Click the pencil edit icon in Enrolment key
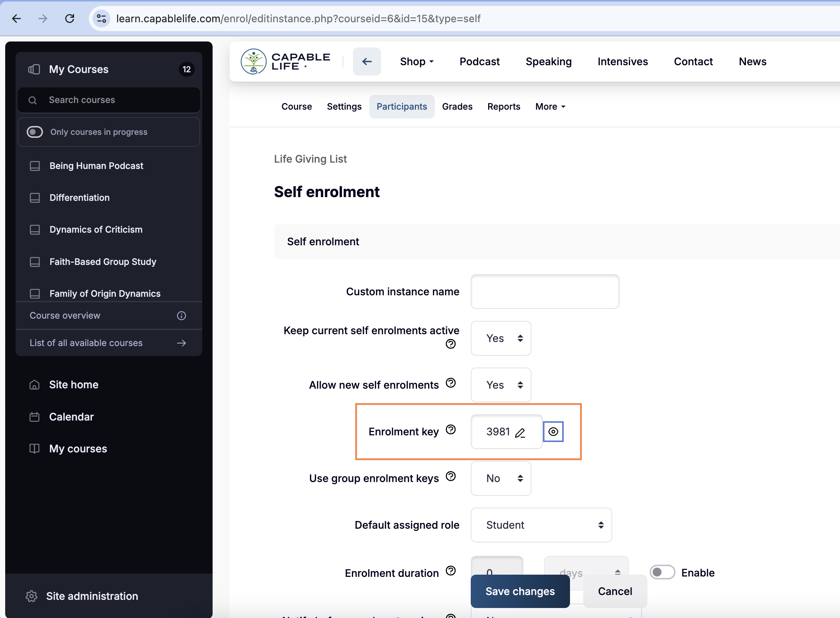Image resolution: width=840 pixels, height=618 pixels. 520,433
